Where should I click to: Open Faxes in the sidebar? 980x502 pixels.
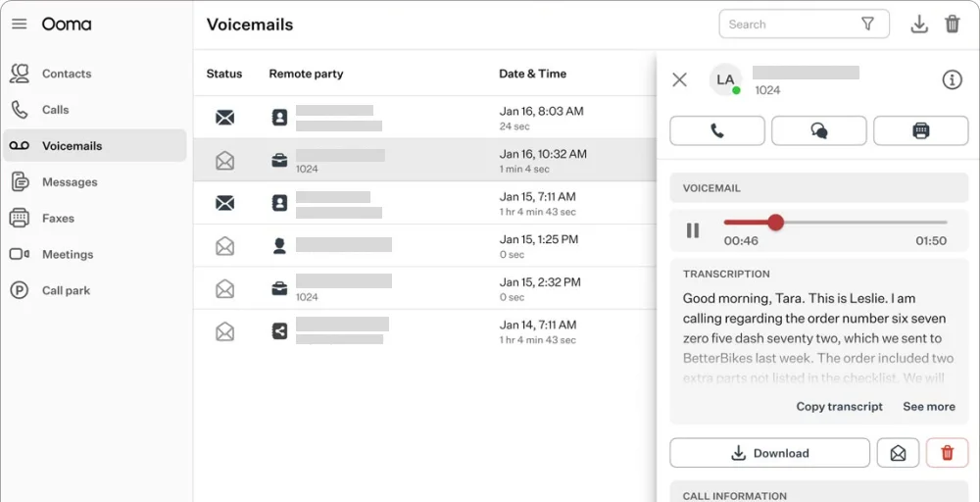(95, 219)
